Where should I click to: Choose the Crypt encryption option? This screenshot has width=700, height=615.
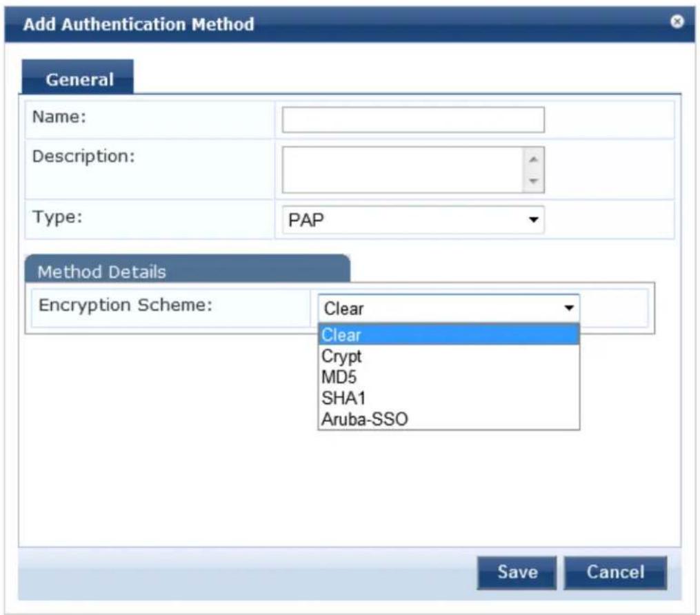[x=449, y=356]
